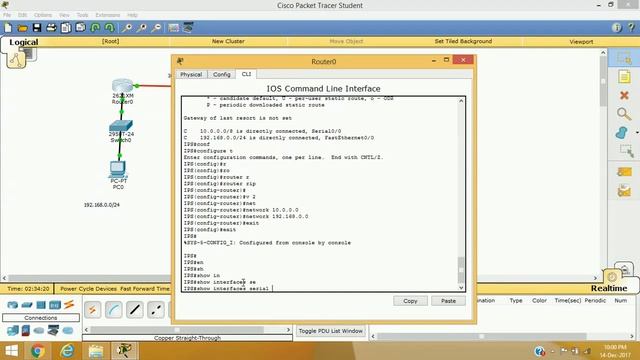
Task: Switch to the Physical tab in Router0
Action: pos(191,74)
